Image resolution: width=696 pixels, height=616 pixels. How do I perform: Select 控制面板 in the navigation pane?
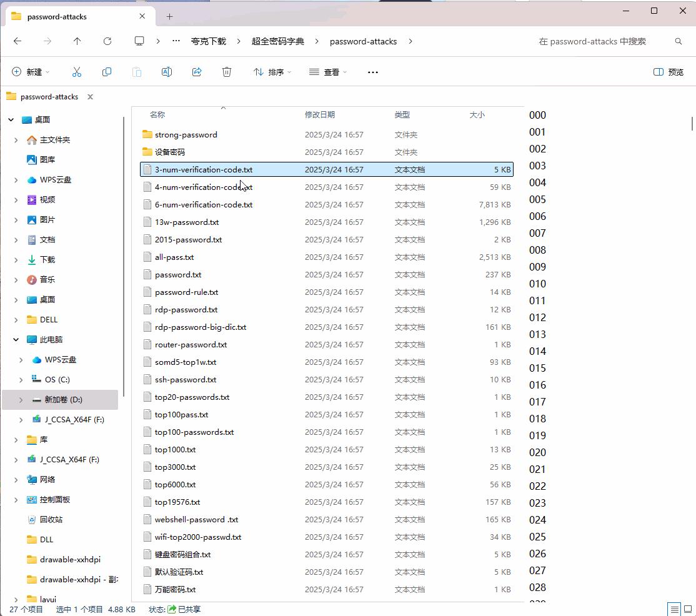point(54,500)
